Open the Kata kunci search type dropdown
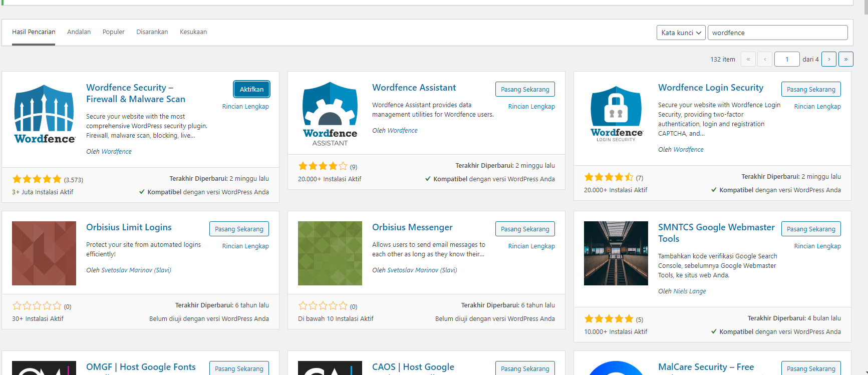The width and height of the screenshot is (868, 375). [681, 33]
